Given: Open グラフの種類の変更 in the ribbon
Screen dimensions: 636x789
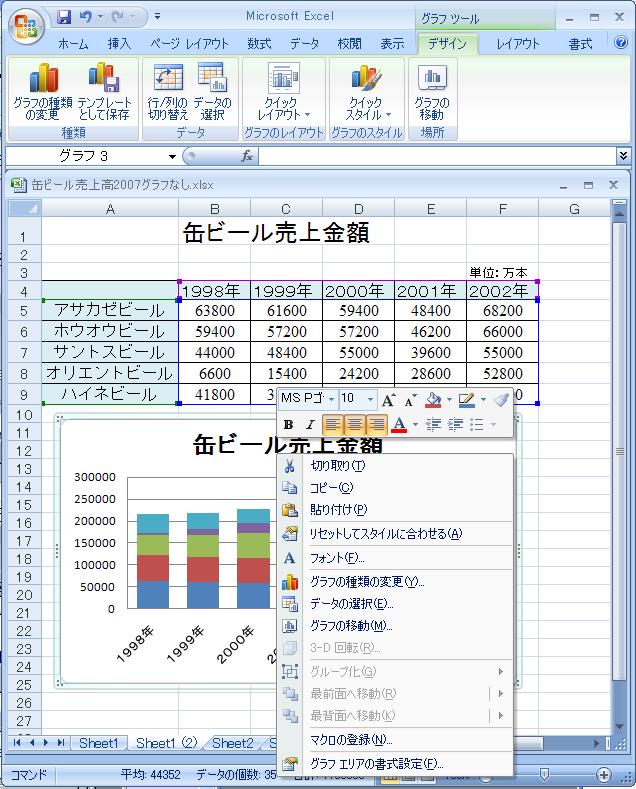Looking at the screenshot, I should click(43, 91).
